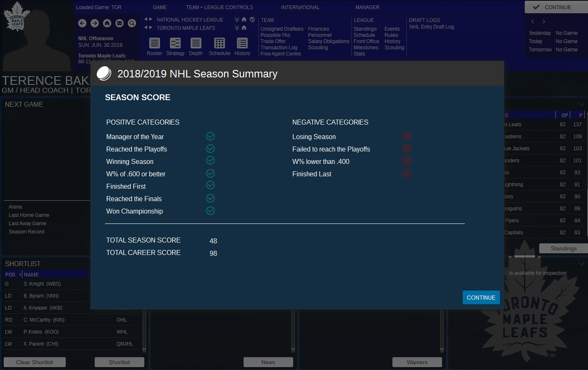The height and width of the screenshot is (370, 588).
Task: Select P. Krebs (KOO) shortlist row
Action: tap(73, 332)
